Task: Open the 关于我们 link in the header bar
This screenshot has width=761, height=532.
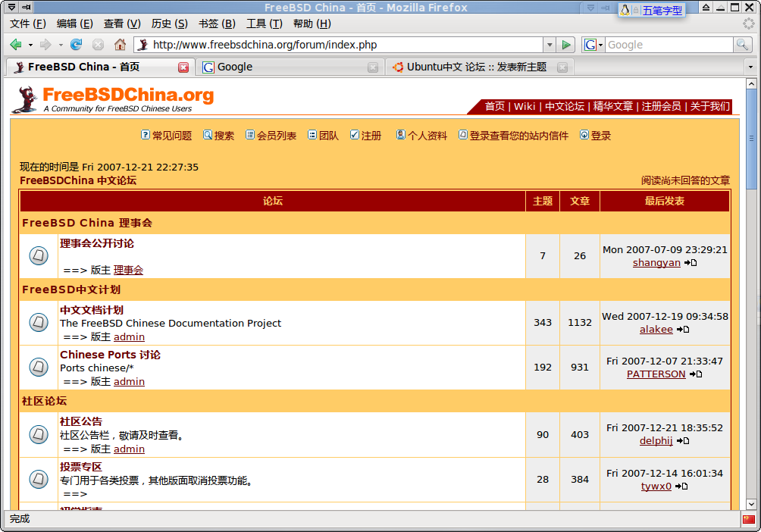Action: pos(710,106)
